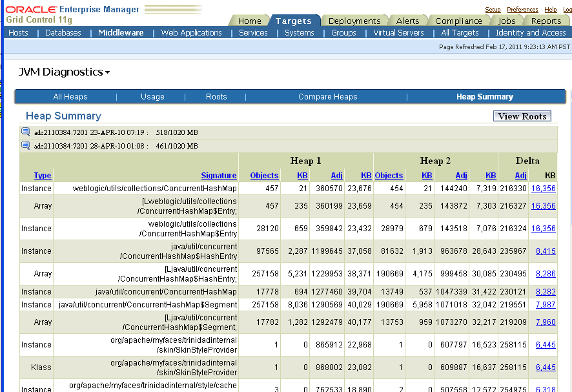This screenshot has width=572, height=392.
Task: Open the 8,415 delta link
Action: 546,251
